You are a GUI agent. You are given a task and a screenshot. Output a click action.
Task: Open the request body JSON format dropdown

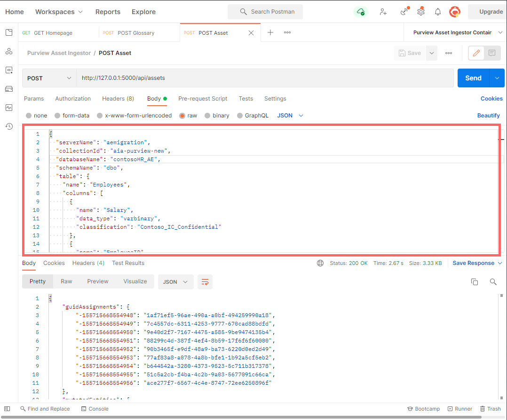pyautogui.click(x=290, y=116)
